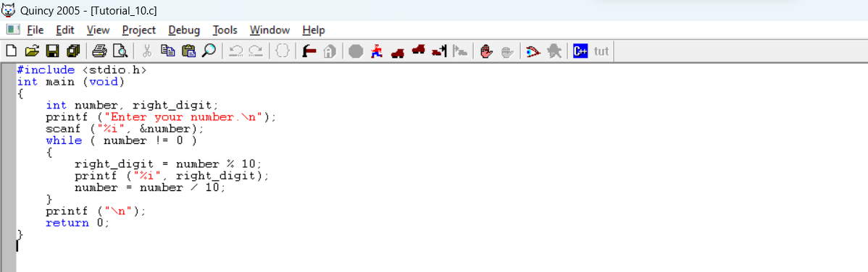Click the gray breakpoint margin beside while line
The image size is (868, 272).
tap(9, 140)
